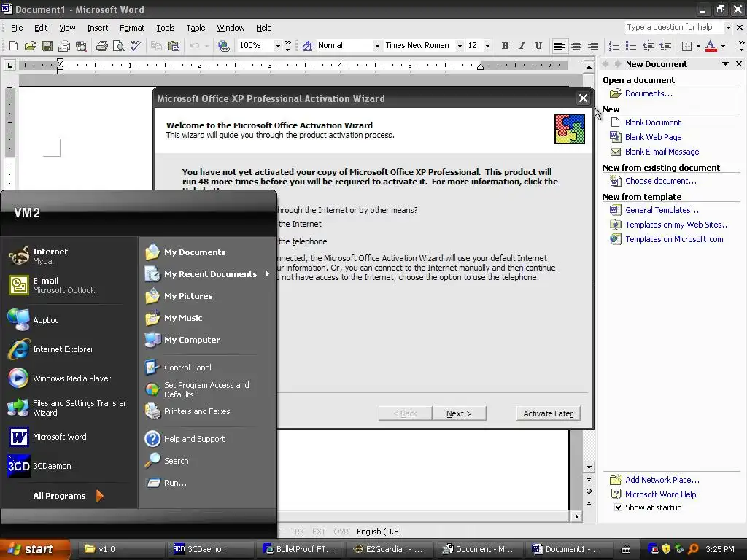Open the Edit menu
This screenshot has width=747, height=560.
point(41,28)
